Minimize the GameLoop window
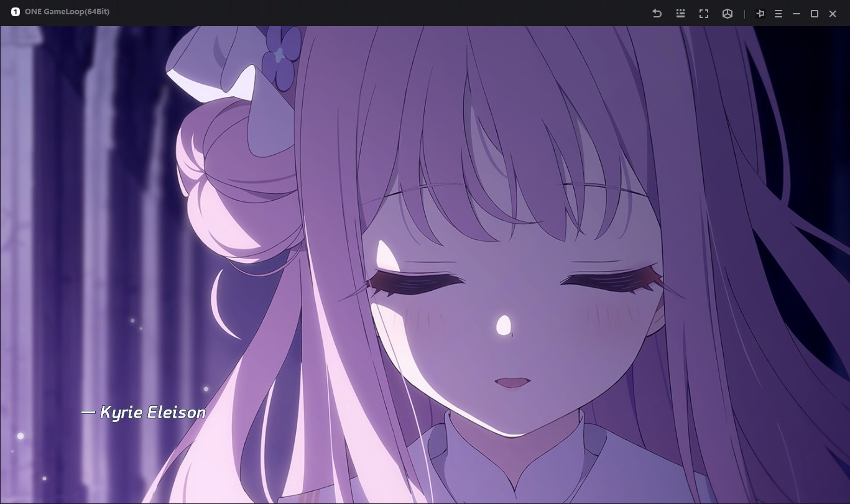 point(796,14)
